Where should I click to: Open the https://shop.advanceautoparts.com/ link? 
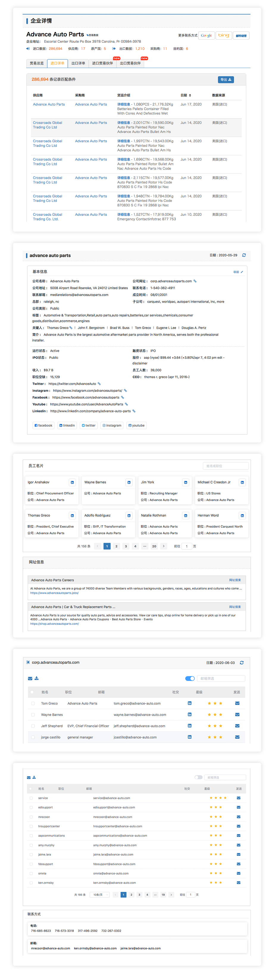coord(54,624)
